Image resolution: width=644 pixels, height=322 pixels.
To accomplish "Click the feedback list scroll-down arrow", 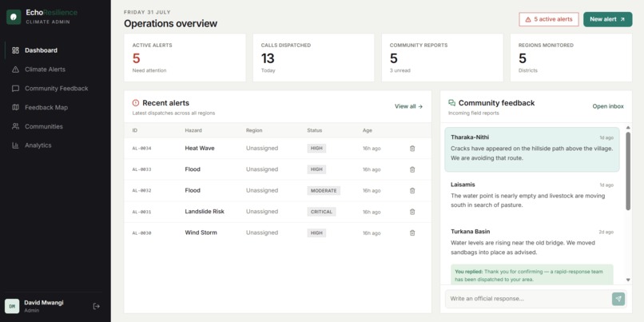I will (628, 280).
